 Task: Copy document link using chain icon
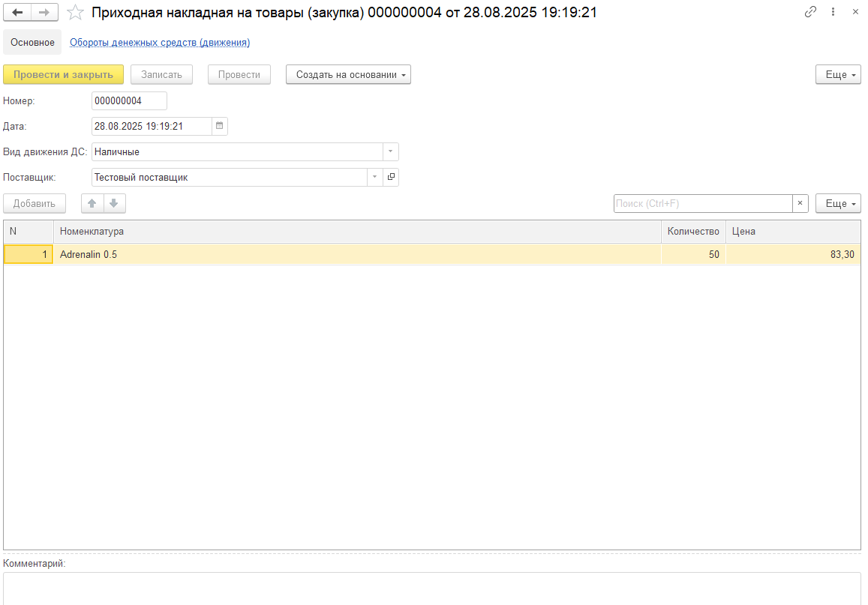(x=810, y=12)
